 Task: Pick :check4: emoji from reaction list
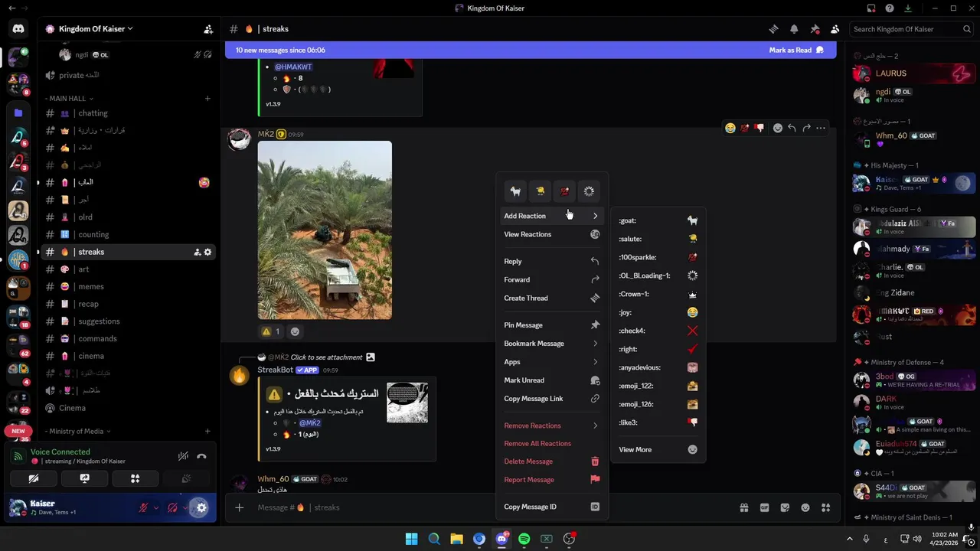click(658, 331)
